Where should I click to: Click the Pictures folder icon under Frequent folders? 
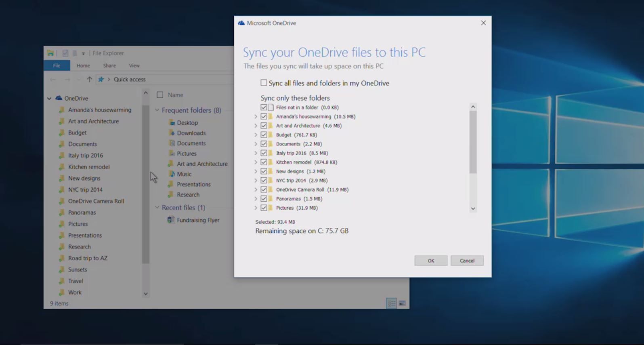pyautogui.click(x=172, y=154)
